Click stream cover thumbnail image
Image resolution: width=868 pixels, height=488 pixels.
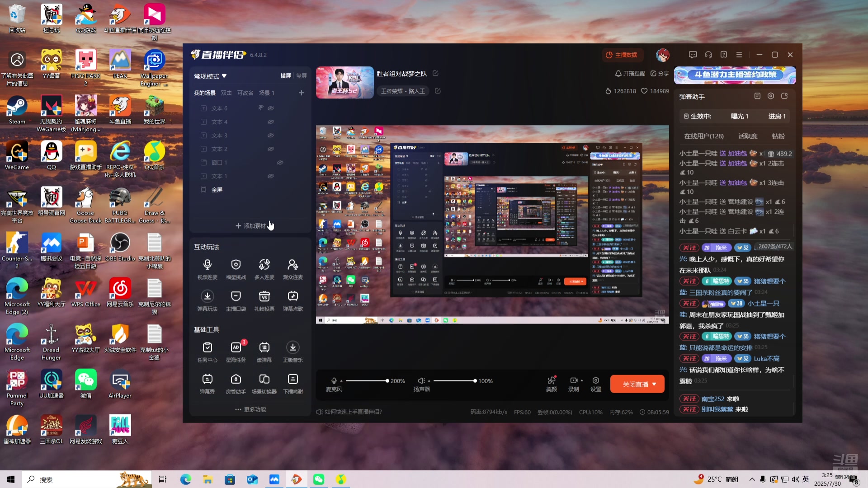pyautogui.click(x=344, y=83)
